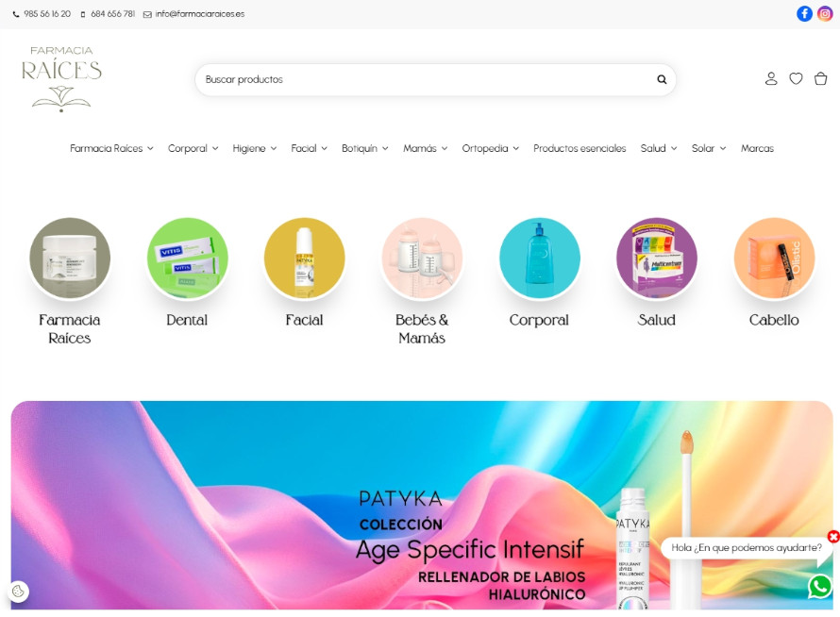Click the info@farmaciaraices.es email link
Viewport: 840px width, 617px height.
pos(199,14)
